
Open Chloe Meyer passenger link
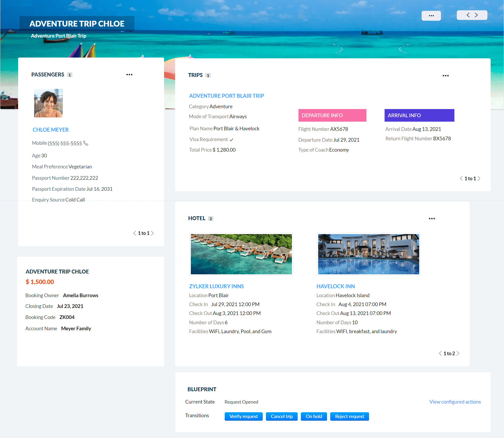pos(50,130)
